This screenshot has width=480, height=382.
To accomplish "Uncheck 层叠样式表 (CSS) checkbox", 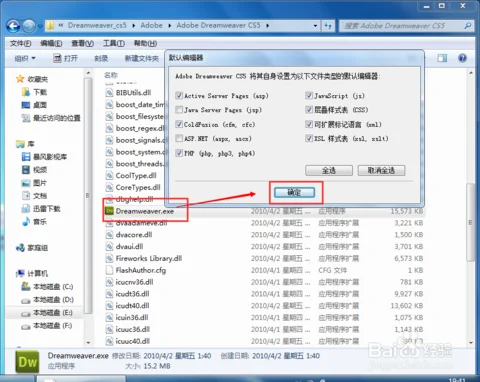I will [309, 110].
